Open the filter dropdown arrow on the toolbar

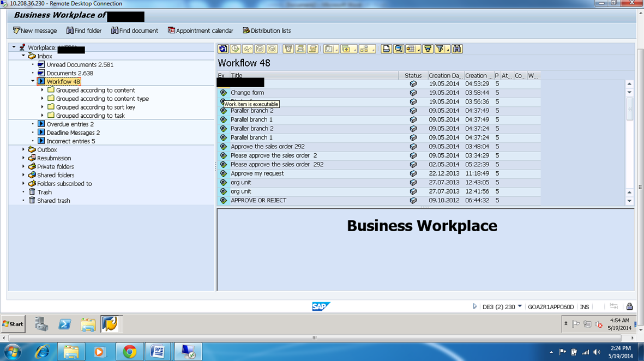pyautogui.click(x=447, y=49)
